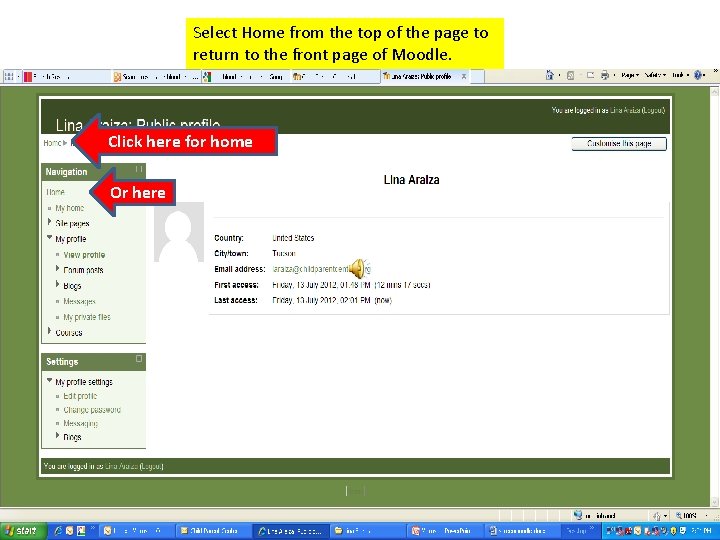Image resolution: width=720 pixels, height=540 pixels.
Task: Expand the Forum posts tree node
Action: coord(57,268)
